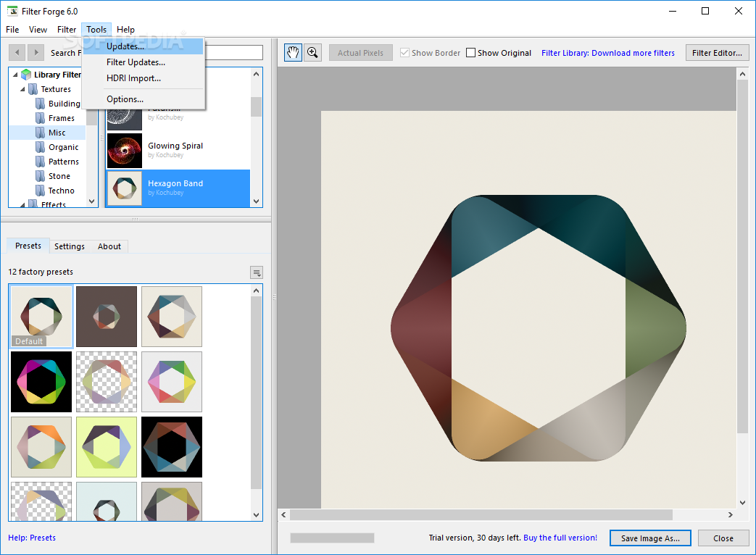Collapse the Textures tree node
Image resolution: width=756 pixels, height=555 pixels.
[x=22, y=89]
